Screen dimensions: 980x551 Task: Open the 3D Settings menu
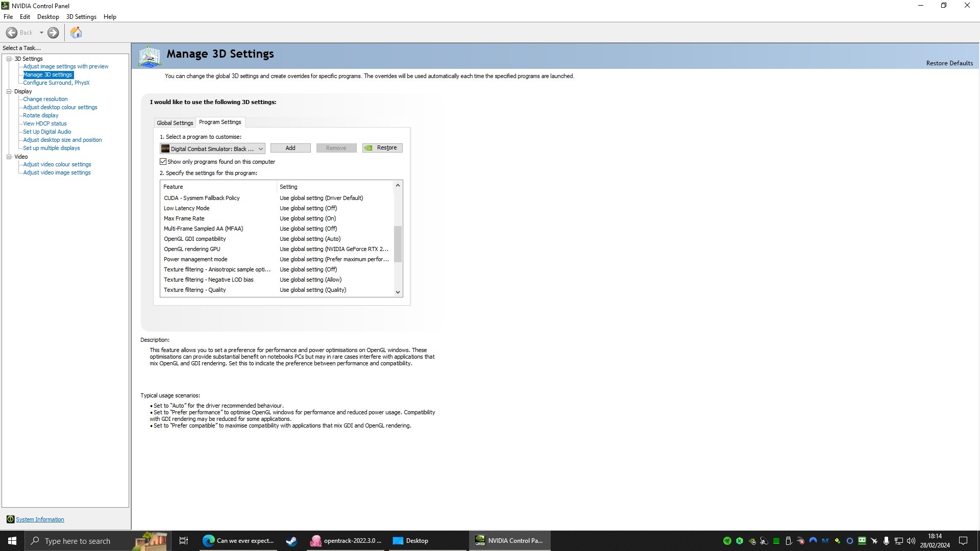[x=81, y=17]
